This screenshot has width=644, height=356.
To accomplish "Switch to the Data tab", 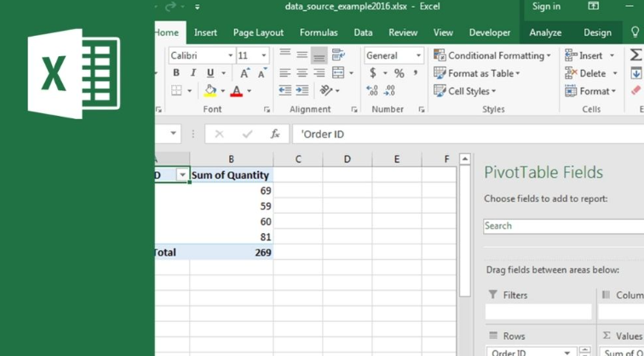I will coord(363,32).
